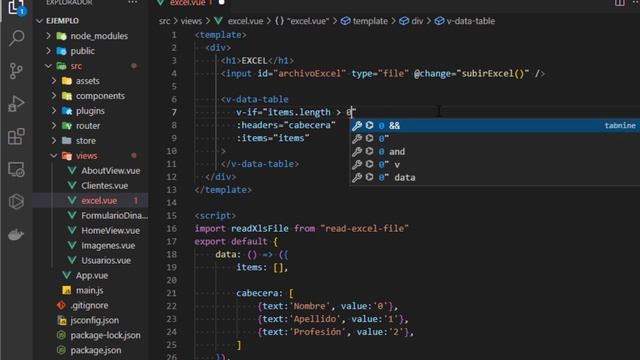Open the Docker whale view
The image size is (640, 360).
pos(16,235)
